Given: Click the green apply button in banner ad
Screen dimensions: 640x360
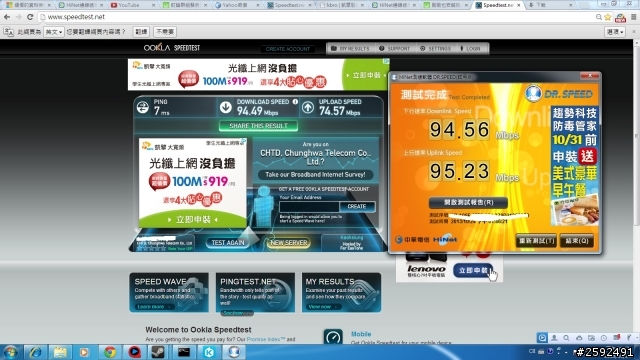Looking at the screenshot, I should point(365,75).
